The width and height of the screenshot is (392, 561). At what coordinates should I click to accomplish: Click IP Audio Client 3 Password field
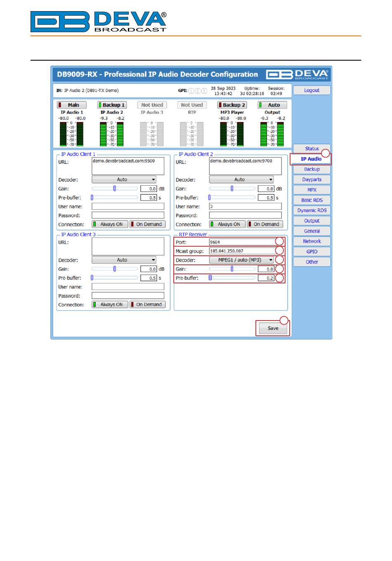pyautogui.click(x=128, y=296)
